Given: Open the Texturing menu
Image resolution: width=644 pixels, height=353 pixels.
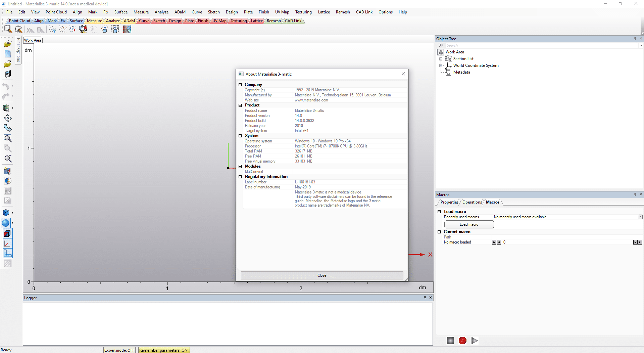Looking at the screenshot, I should coord(303,12).
